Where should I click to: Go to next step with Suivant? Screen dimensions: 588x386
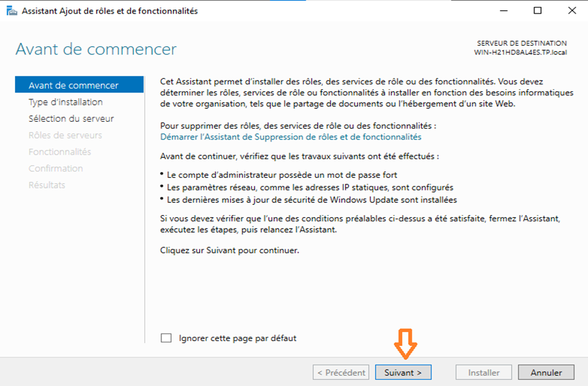click(403, 372)
